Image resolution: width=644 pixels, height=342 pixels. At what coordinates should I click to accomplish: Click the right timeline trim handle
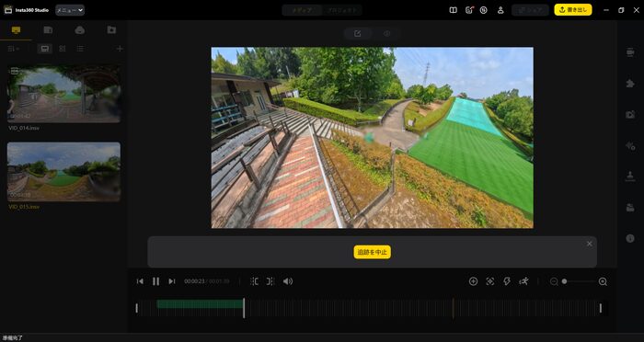tap(601, 308)
